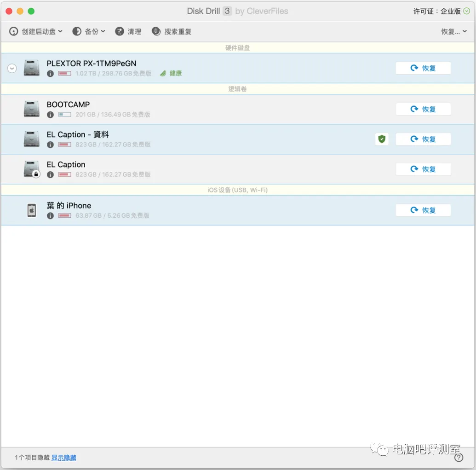
Task: Click the iOS 设备 (USB, Wi-Fi) header
Action: 238,190
